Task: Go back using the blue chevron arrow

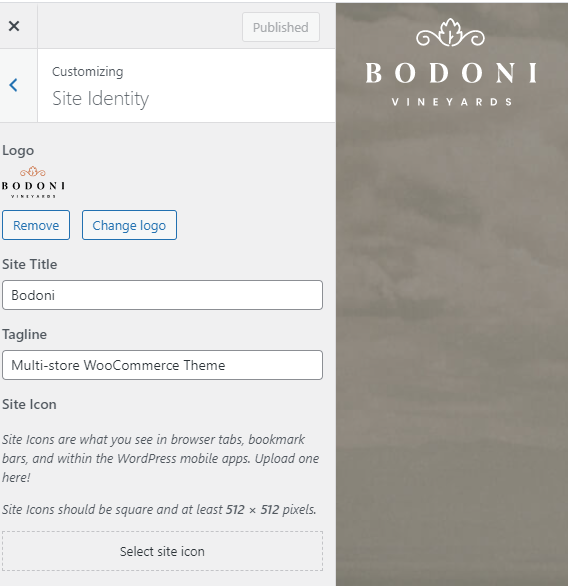Action: (x=13, y=85)
